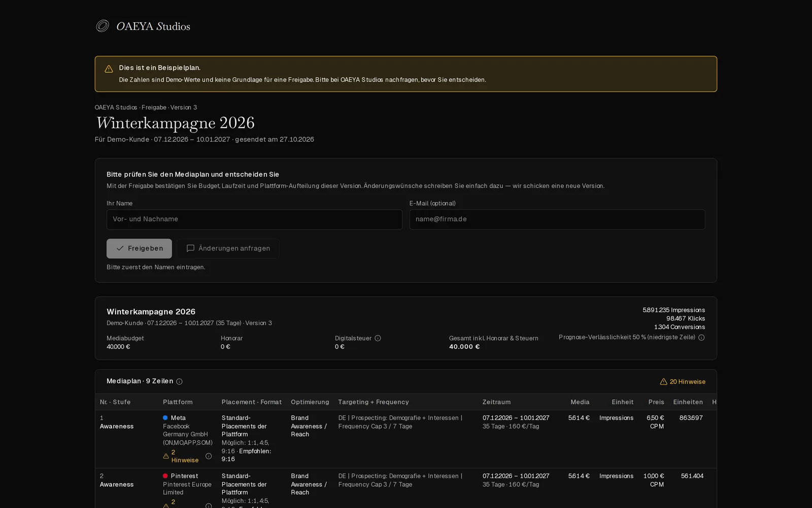
Task: Click the 1.304 Conversions figure
Action: click(x=680, y=327)
